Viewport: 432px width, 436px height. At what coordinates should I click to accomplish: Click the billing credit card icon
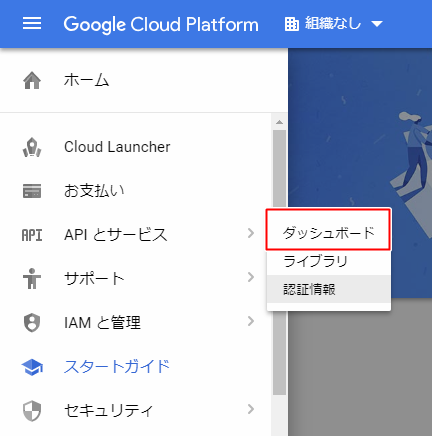32,191
